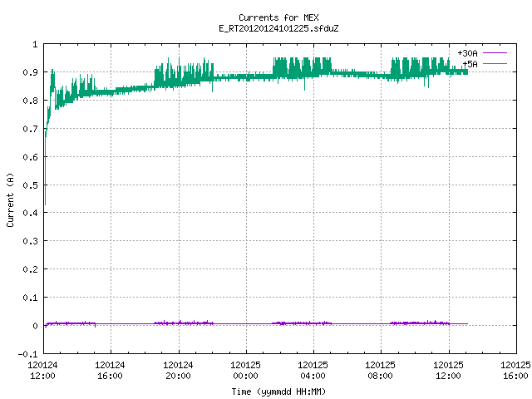Click the y-axis tick value 0.5

click(30, 185)
